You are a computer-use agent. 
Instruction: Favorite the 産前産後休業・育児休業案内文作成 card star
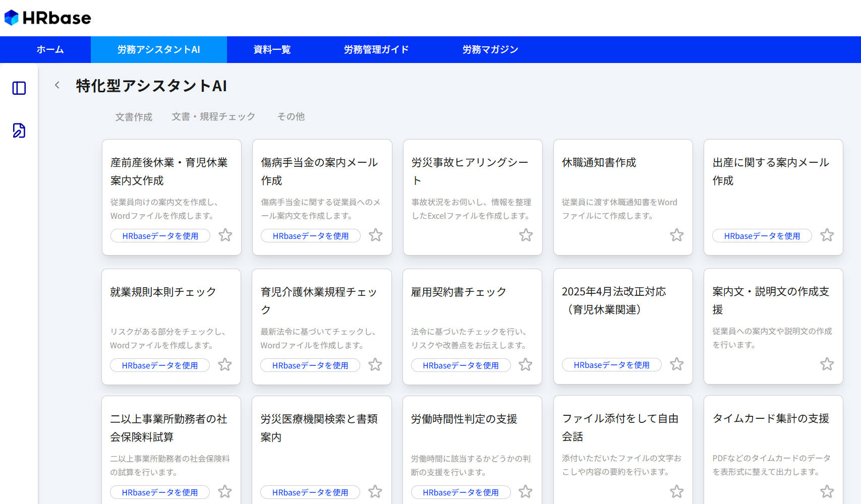click(225, 235)
